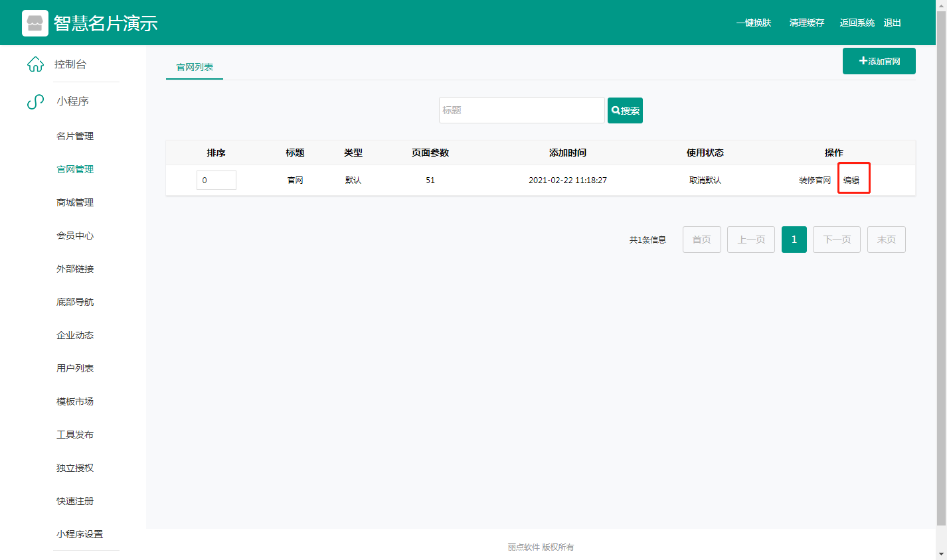Open 独立授权 sidebar item

point(75,468)
